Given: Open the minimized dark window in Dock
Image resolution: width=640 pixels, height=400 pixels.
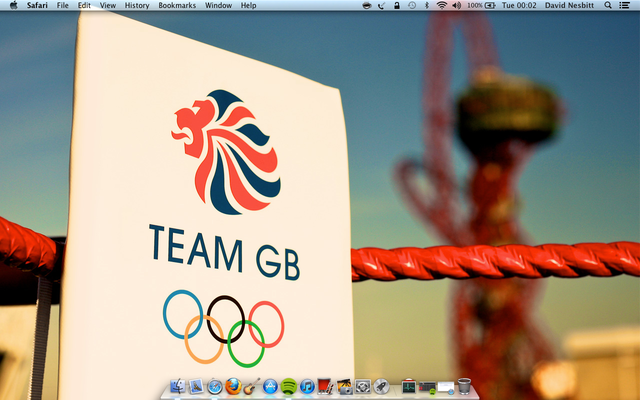Looking at the screenshot, I should click(427, 387).
